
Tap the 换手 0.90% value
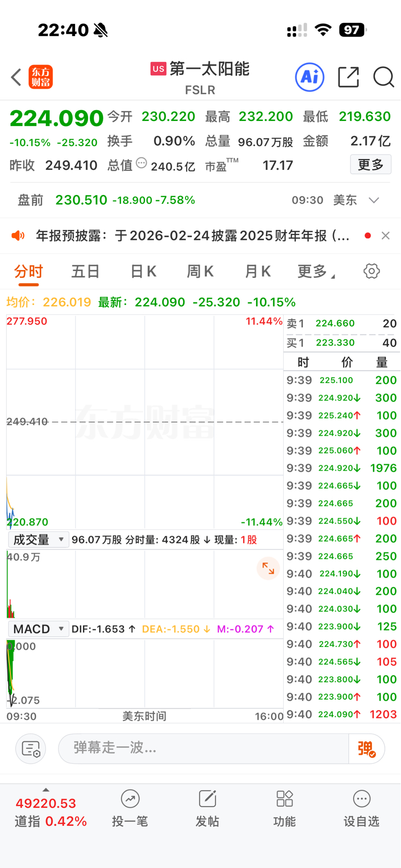tap(174, 141)
